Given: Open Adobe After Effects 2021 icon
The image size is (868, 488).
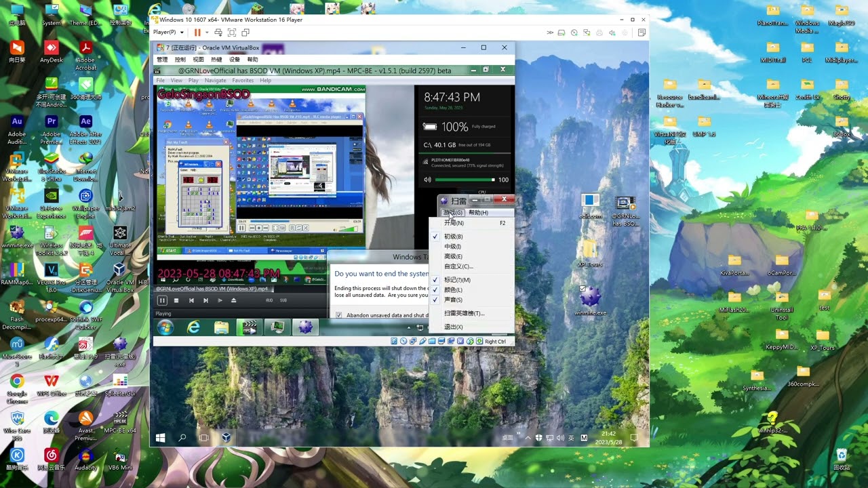Looking at the screenshot, I should (x=85, y=129).
